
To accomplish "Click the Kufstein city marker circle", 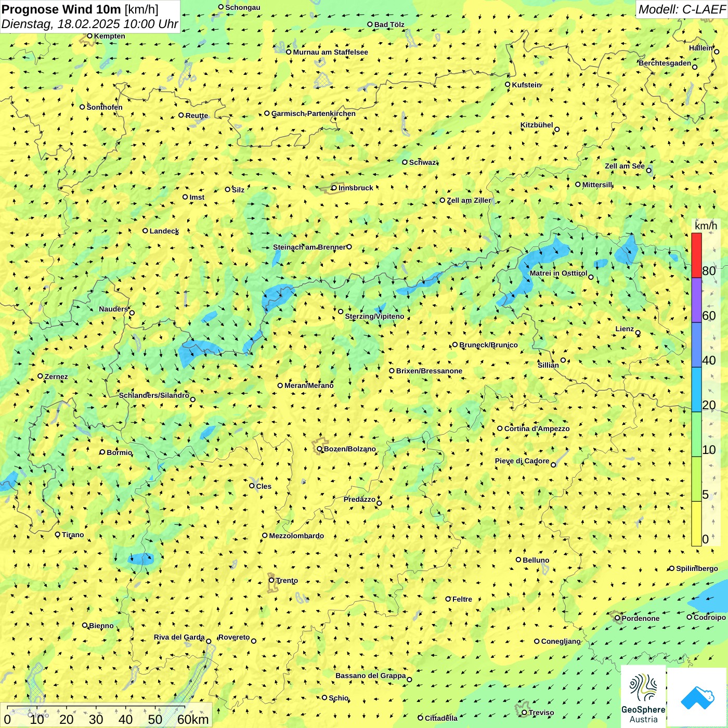I will (x=508, y=84).
